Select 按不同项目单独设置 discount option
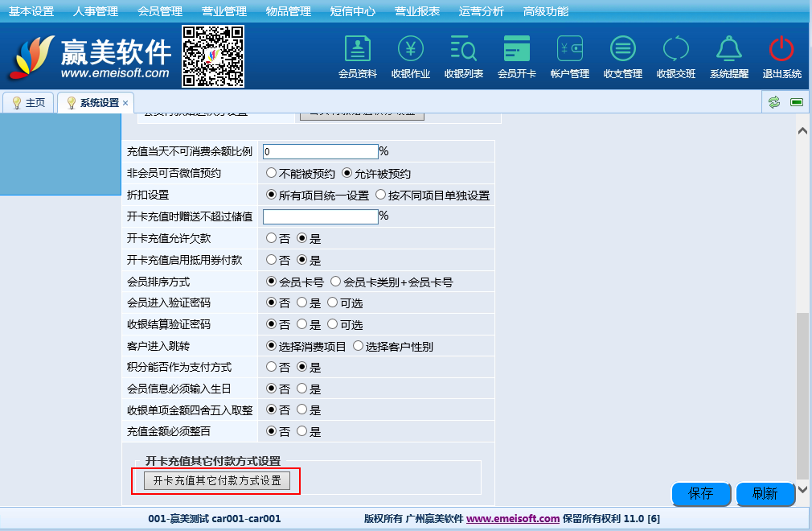 tap(381, 195)
